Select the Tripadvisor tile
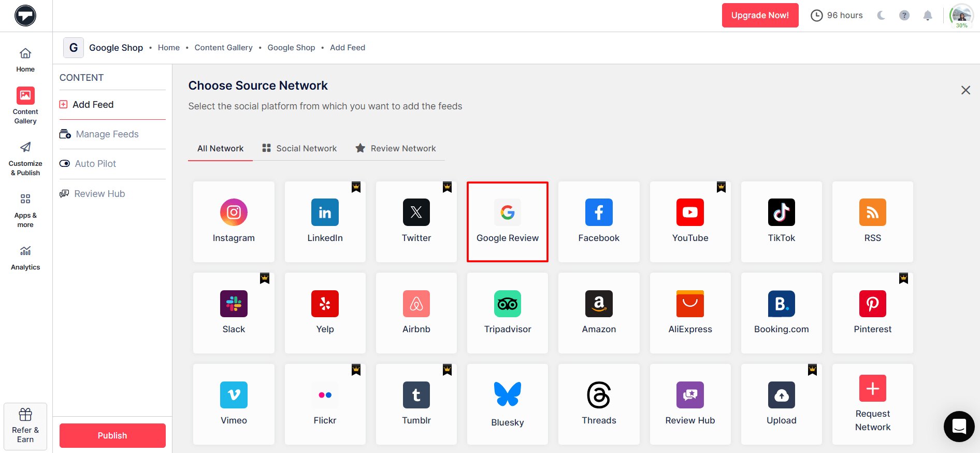This screenshot has height=453, width=980. tap(508, 313)
